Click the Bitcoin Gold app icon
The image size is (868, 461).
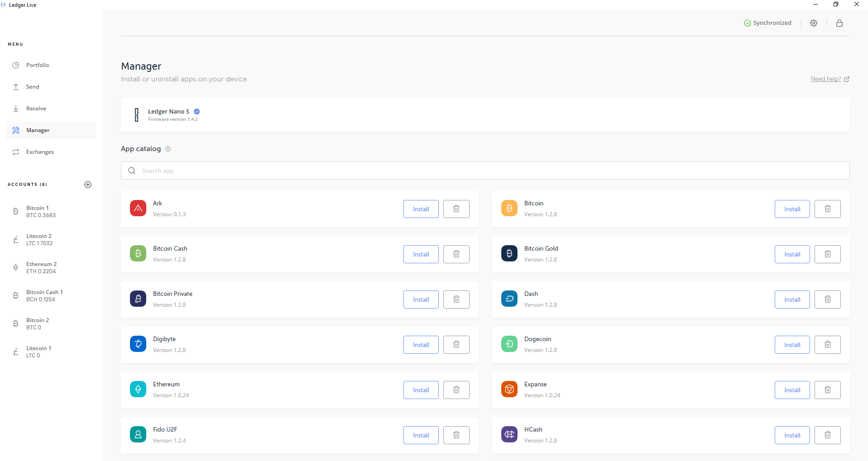click(x=509, y=253)
